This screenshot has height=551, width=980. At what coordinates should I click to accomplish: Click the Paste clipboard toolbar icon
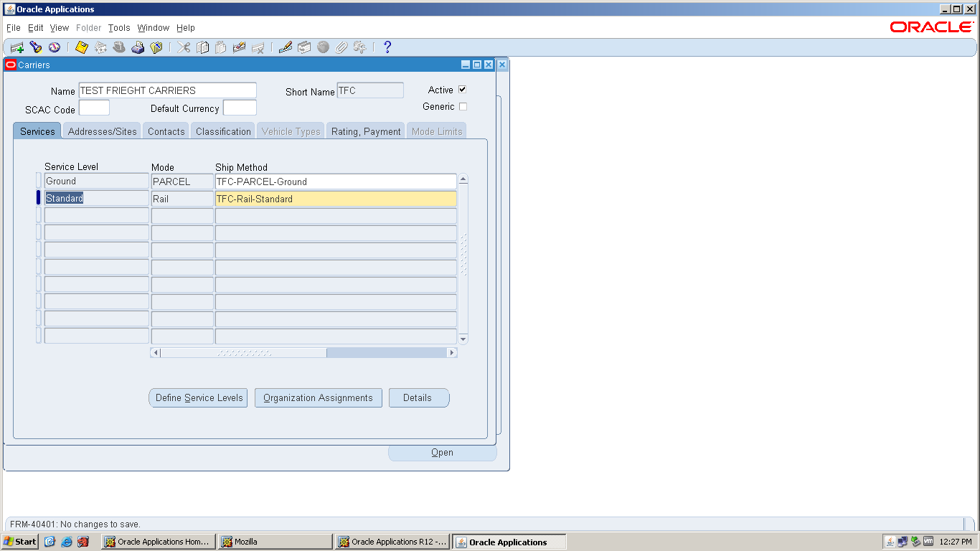coord(221,47)
